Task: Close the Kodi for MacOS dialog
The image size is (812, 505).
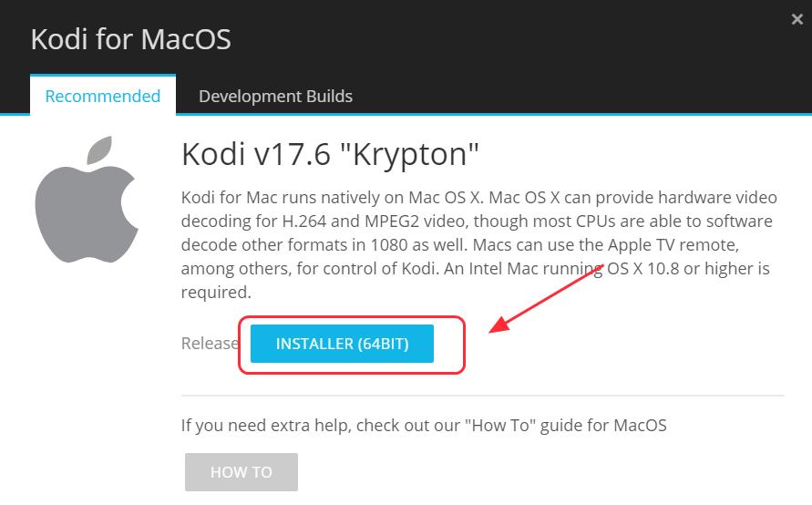Action: (x=797, y=19)
